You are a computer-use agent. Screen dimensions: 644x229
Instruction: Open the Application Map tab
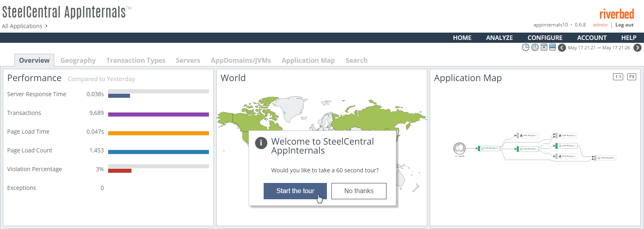(x=308, y=60)
